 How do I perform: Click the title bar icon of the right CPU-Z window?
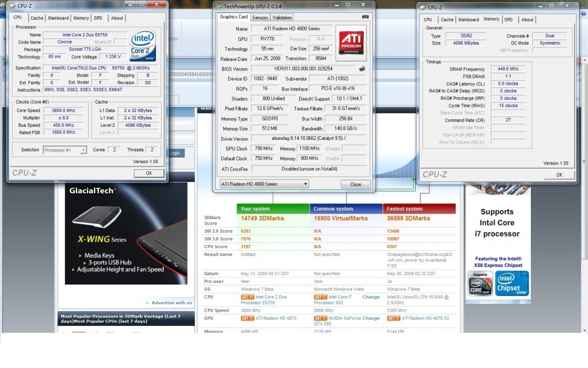click(x=423, y=7)
